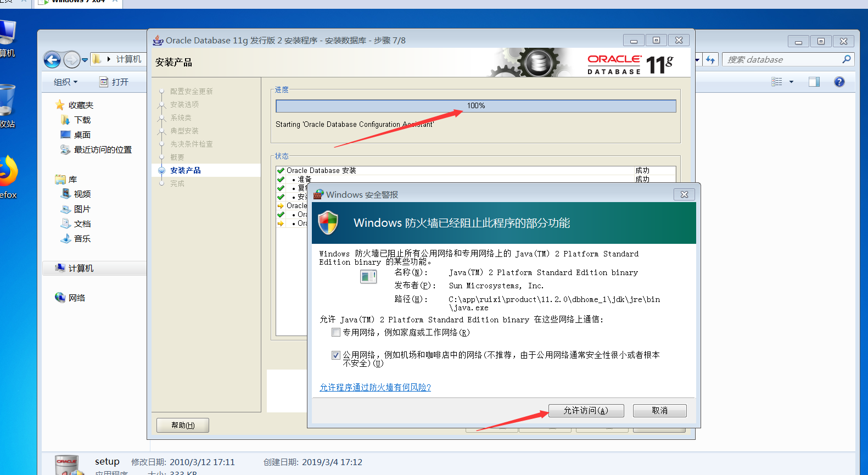Click the setup file icon in details pane
This screenshot has height=475, width=868.
click(69, 465)
